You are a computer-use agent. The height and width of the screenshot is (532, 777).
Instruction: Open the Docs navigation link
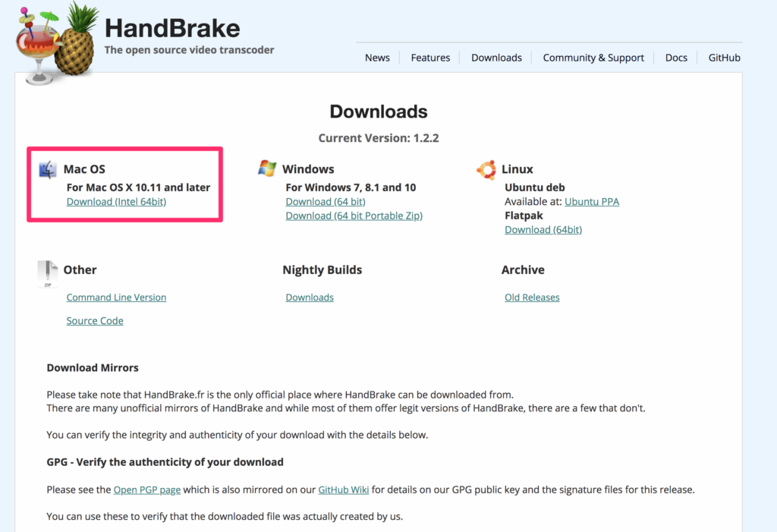pyautogui.click(x=676, y=58)
